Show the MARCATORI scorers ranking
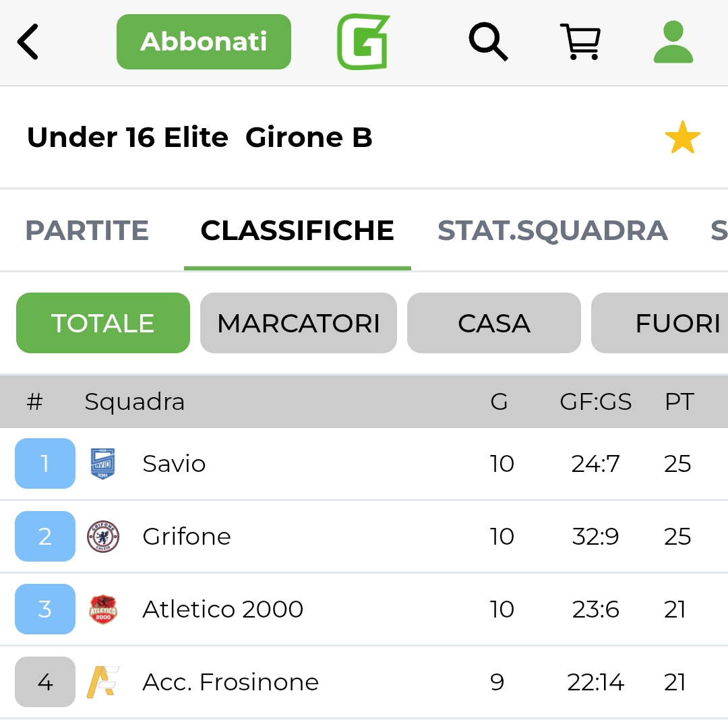Viewport: 728px width, 720px height. point(299,323)
